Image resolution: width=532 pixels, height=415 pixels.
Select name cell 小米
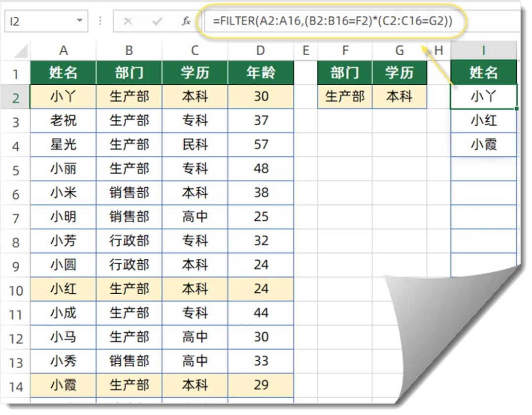click(64, 193)
